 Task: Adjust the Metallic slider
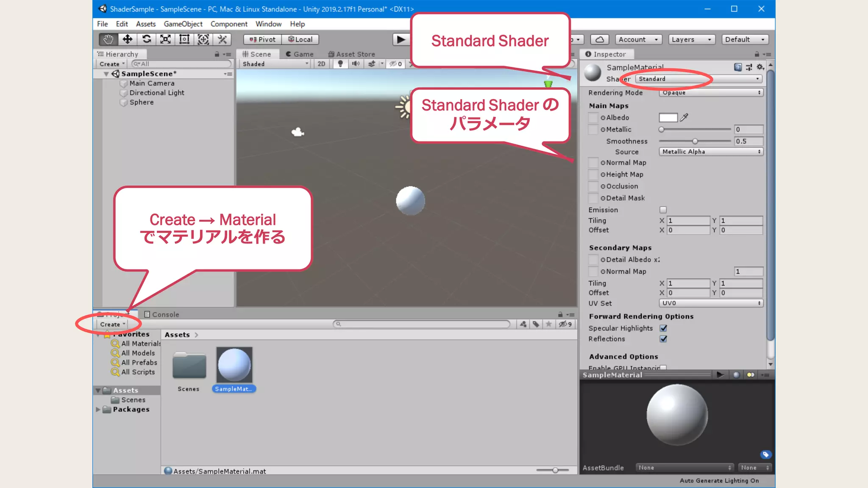pos(695,129)
